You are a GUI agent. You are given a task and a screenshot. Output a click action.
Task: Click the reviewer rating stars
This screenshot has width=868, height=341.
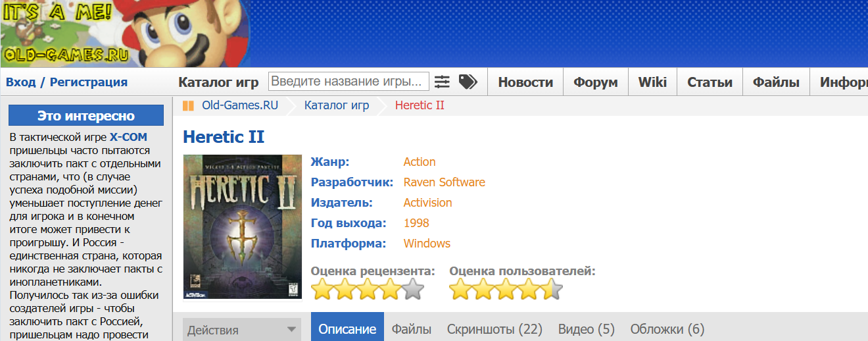click(x=368, y=289)
